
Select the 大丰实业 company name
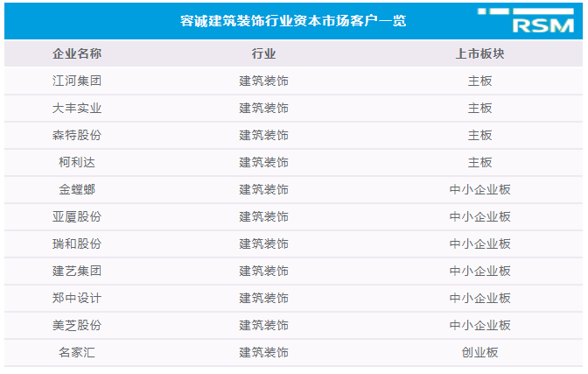[x=77, y=109]
